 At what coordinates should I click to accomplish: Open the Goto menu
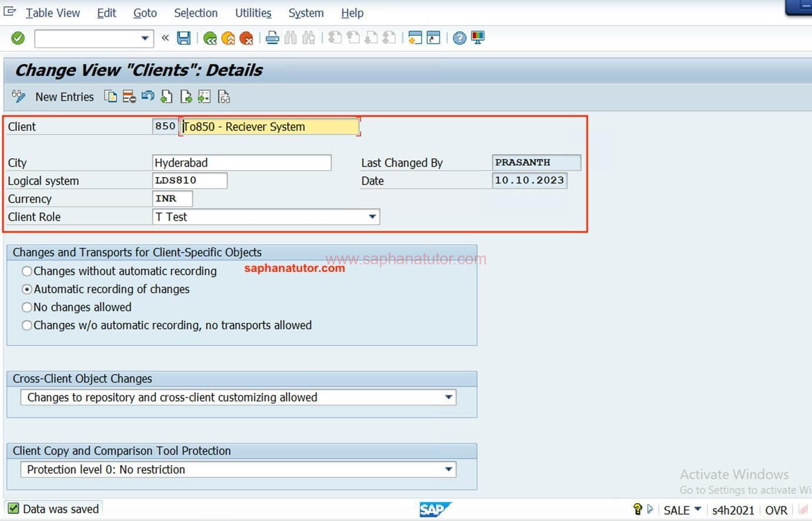pos(145,13)
